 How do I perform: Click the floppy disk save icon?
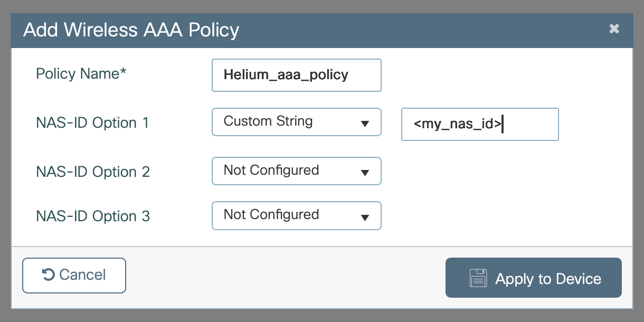478,278
